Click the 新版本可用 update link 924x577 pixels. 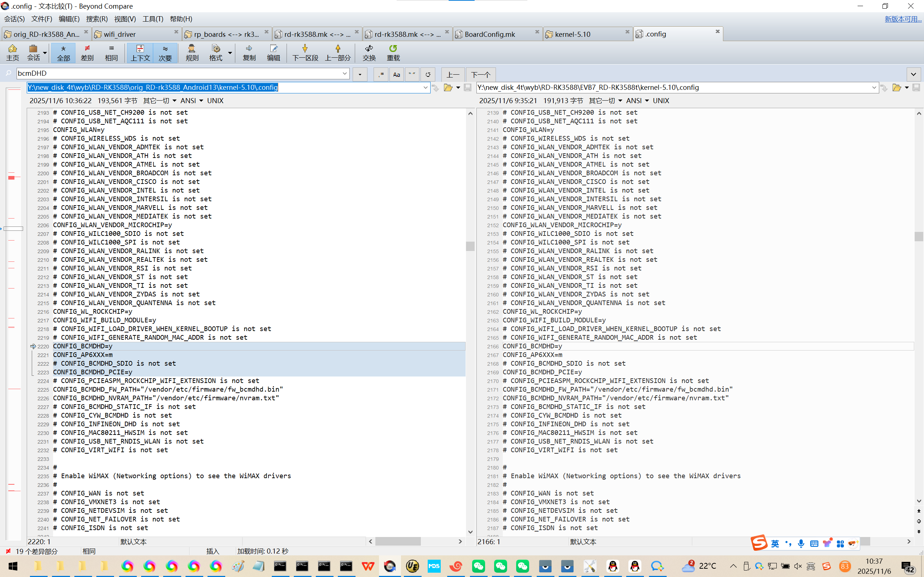tap(903, 19)
